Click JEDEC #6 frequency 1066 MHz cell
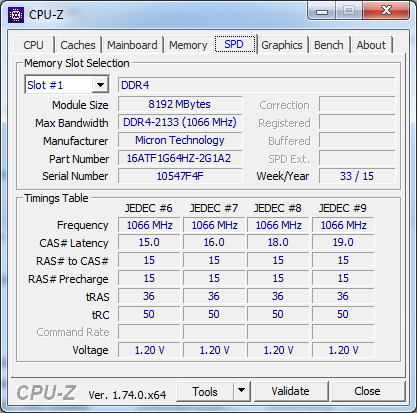 [x=149, y=225]
